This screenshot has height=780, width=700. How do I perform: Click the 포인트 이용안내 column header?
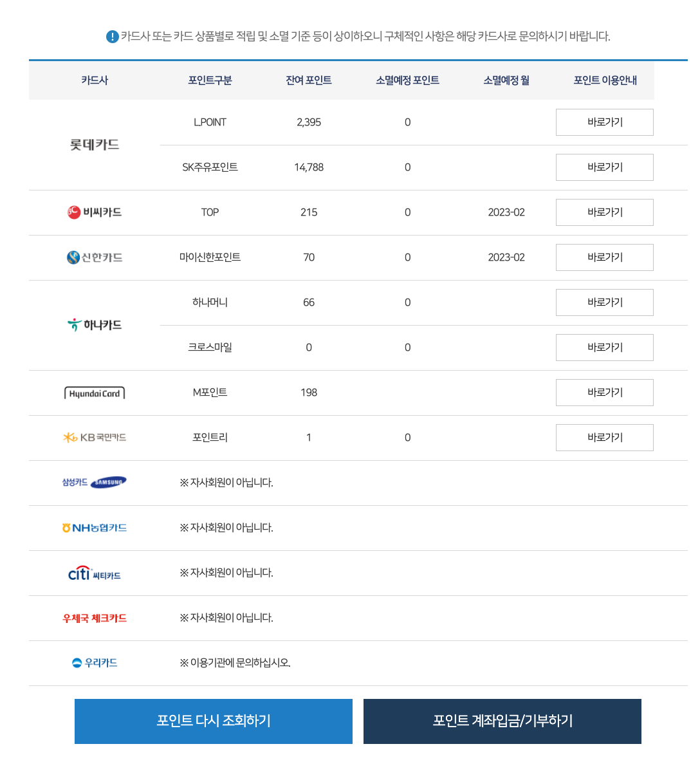click(605, 80)
